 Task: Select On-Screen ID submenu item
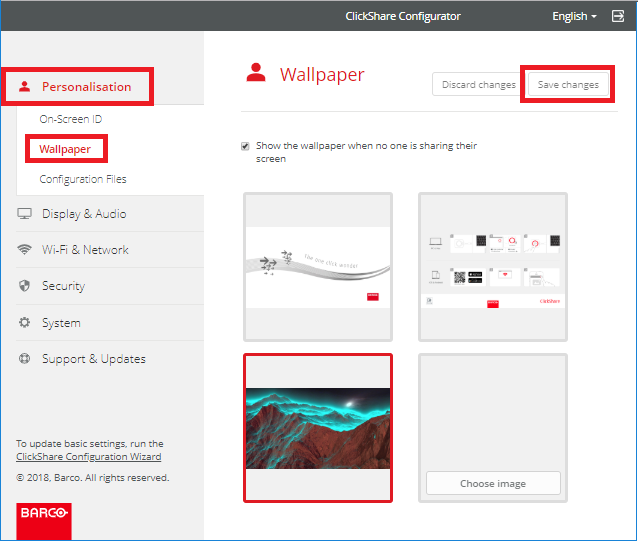coord(71,119)
